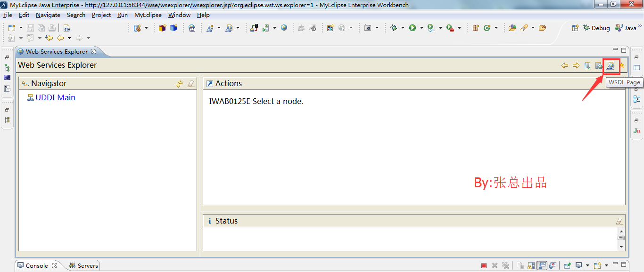Open the Navigate menu
Screen dimensions: 644x272
click(48, 15)
